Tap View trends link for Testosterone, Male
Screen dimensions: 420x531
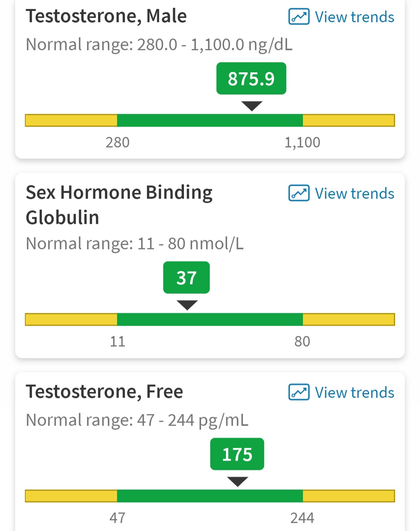pos(354,17)
